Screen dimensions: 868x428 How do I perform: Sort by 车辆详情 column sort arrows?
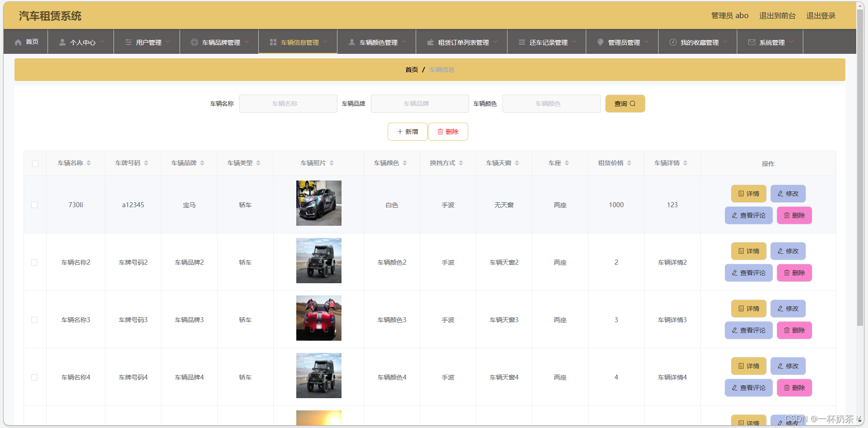click(x=685, y=163)
